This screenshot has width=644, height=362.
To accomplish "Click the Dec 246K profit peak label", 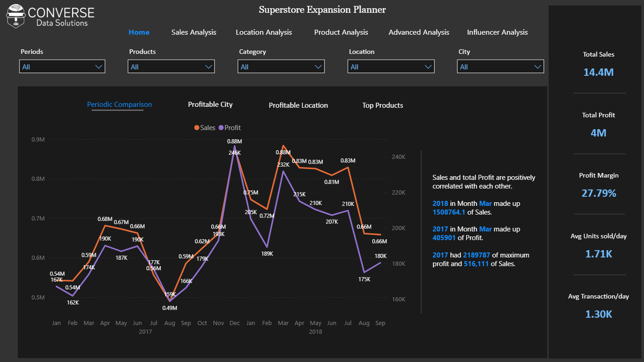I will pos(235,153).
